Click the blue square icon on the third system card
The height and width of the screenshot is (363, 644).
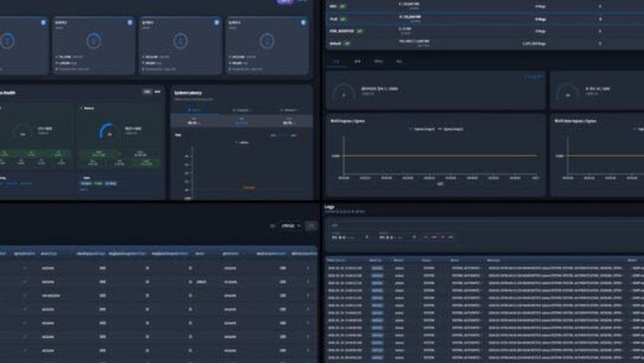point(217,23)
